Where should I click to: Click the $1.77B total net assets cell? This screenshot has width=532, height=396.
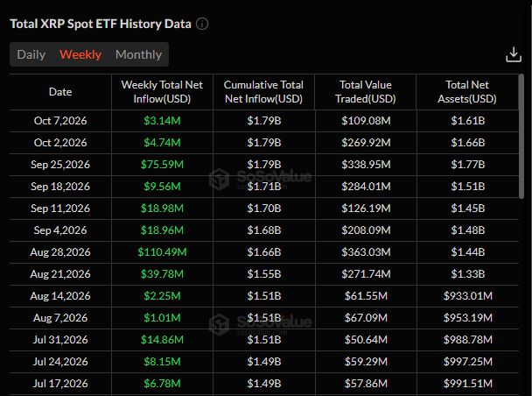[x=468, y=165]
